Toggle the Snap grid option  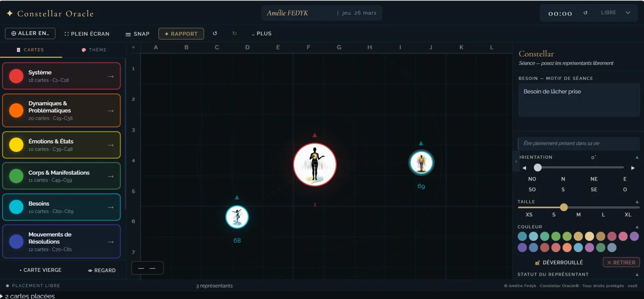tap(138, 34)
